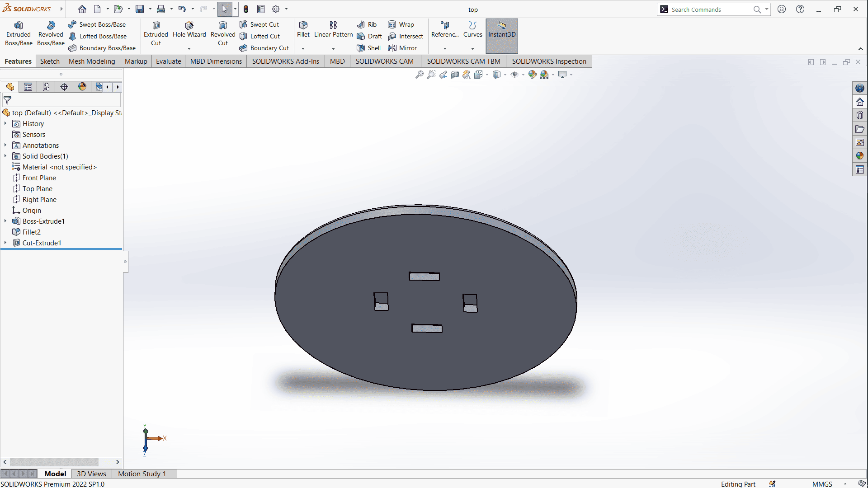Image resolution: width=868 pixels, height=488 pixels.
Task: Select the Revolved Boss/Base tool
Action: 51,34
